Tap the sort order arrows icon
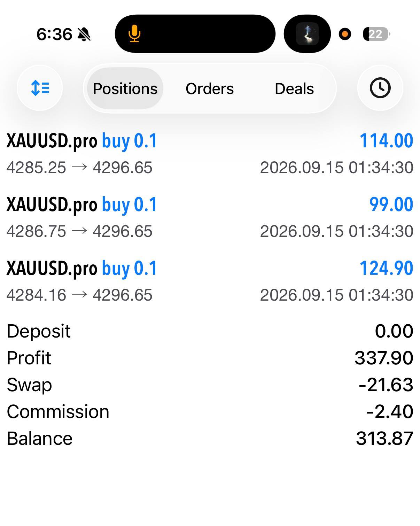This screenshot has width=420, height=526. tap(40, 88)
